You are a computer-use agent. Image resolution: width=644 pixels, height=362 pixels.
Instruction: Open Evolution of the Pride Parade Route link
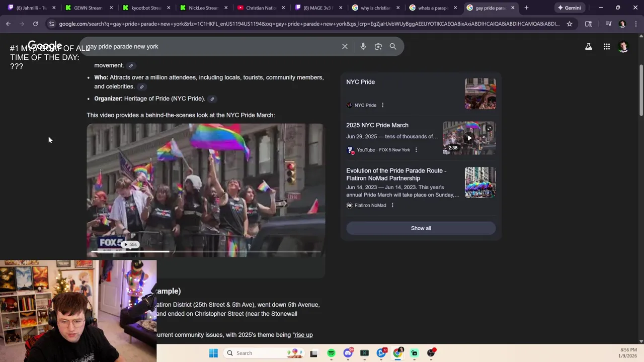coord(396,174)
